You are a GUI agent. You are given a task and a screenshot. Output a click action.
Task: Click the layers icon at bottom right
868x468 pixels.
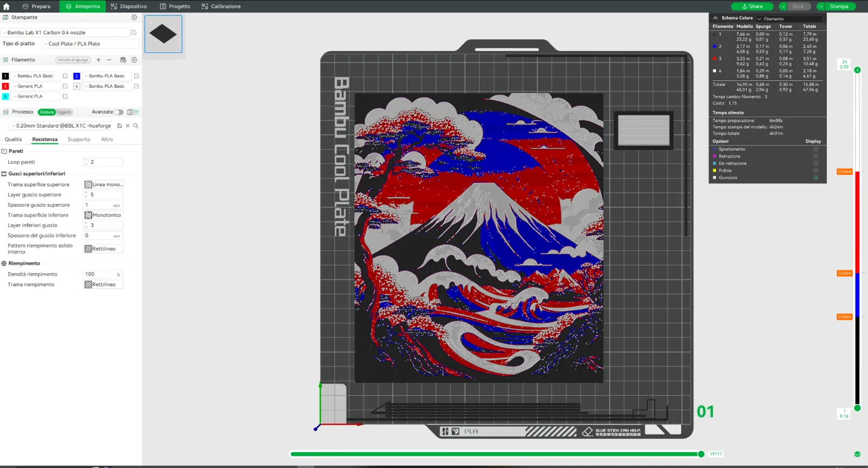click(x=857, y=454)
